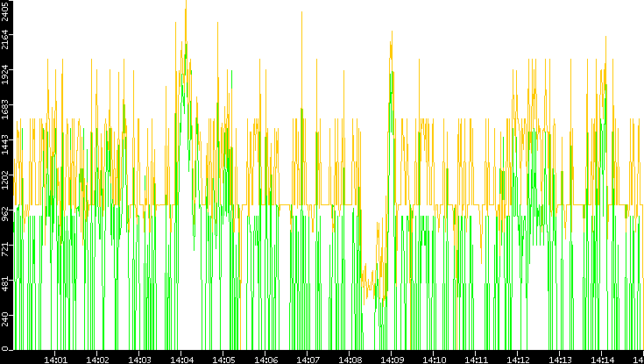Click the 1443 value on vertical axis
The image size is (644, 364).
5,146
